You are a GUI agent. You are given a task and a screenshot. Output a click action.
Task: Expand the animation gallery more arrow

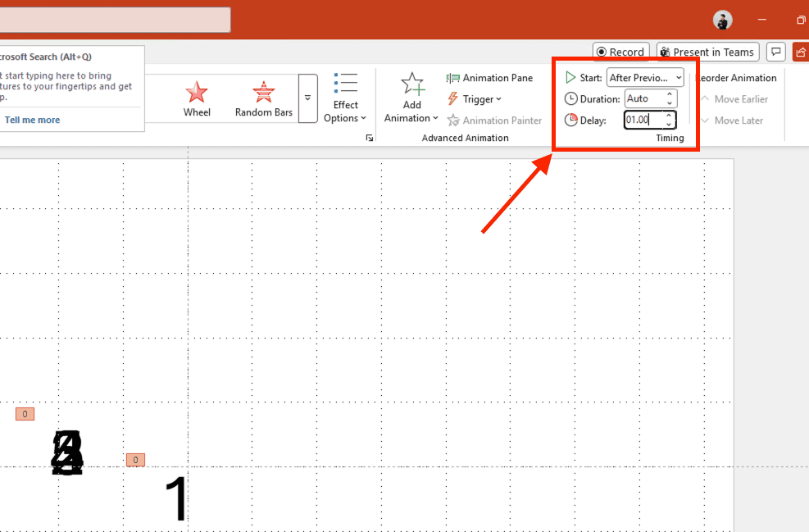(x=307, y=98)
